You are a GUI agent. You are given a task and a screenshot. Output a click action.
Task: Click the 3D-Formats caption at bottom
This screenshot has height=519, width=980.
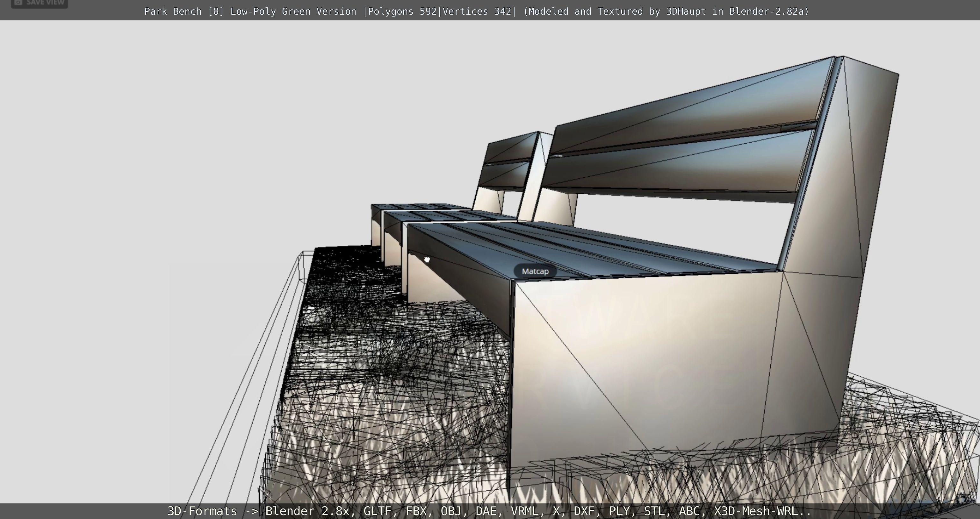point(202,511)
